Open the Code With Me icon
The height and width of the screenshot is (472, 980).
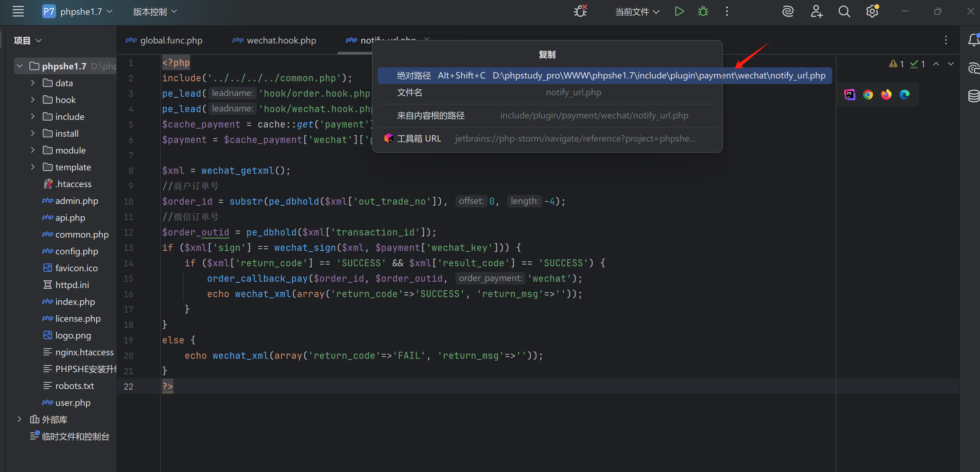(x=816, y=12)
